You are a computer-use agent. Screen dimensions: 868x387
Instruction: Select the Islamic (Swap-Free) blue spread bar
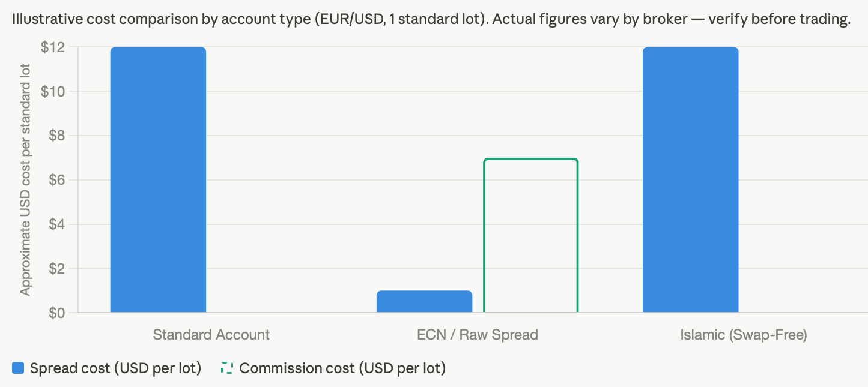pos(691,180)
